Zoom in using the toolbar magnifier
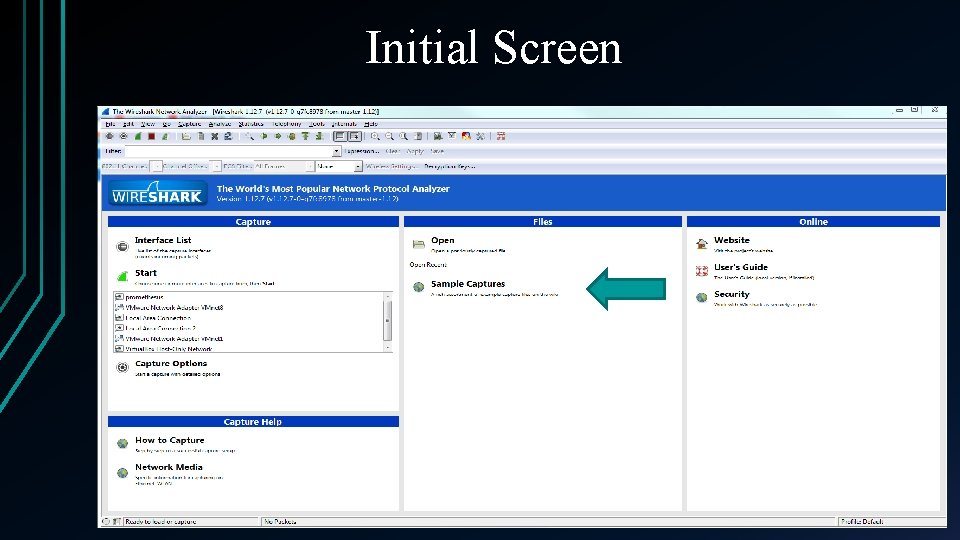 pos(375,137)
